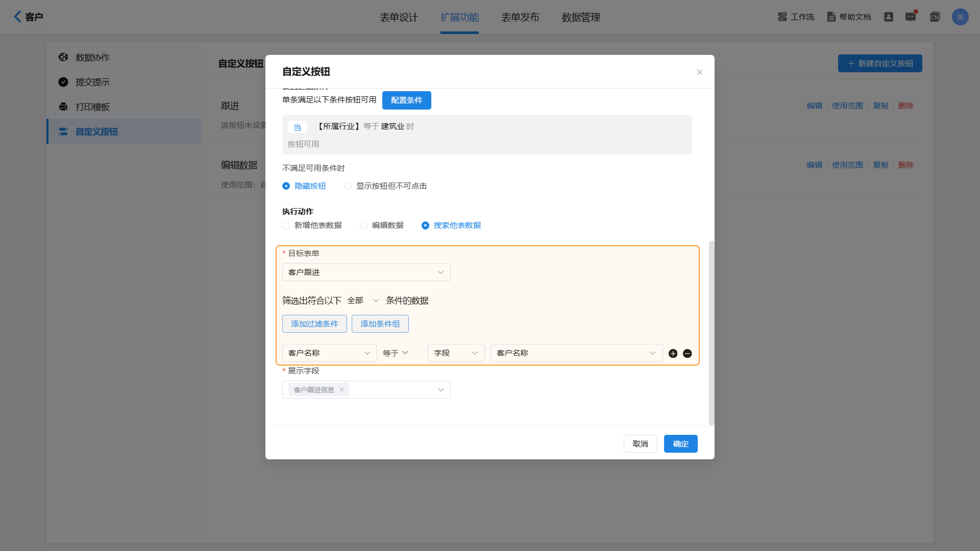Click the dialog vertical scrollbar
This screenshot has height=551, width=980.
coord(711,333)
